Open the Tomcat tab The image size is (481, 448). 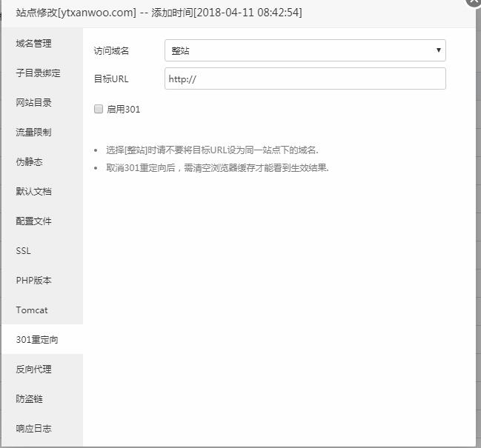[x=32, y=310]
